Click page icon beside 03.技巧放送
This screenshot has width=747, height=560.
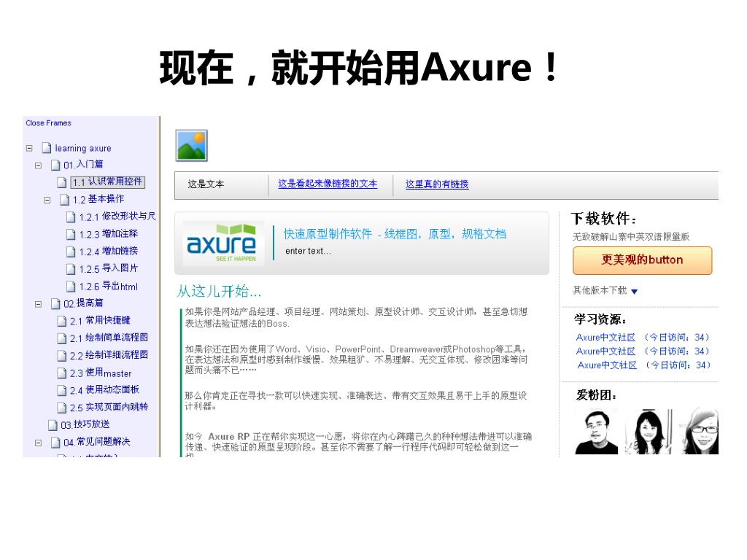[x=53, y=425]
